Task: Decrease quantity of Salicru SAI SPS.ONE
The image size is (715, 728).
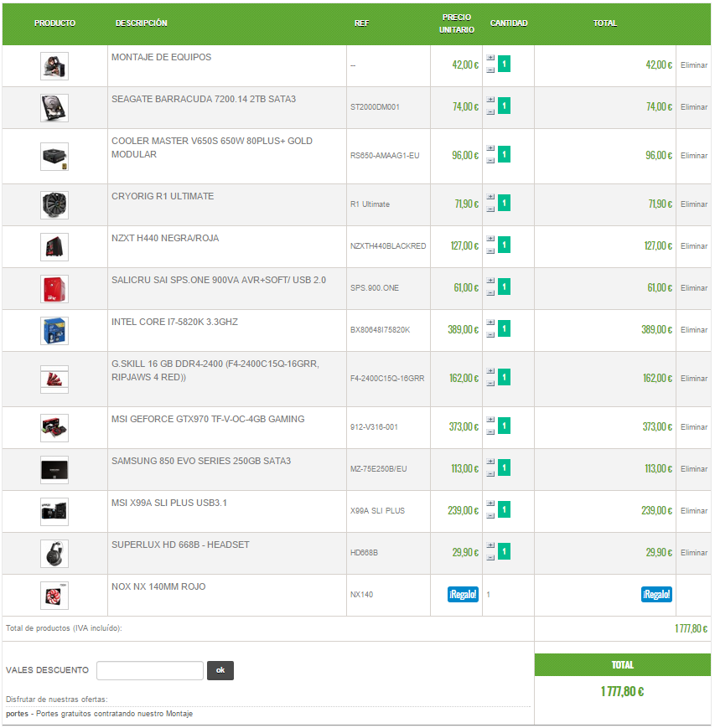Action: coord(490,293)
